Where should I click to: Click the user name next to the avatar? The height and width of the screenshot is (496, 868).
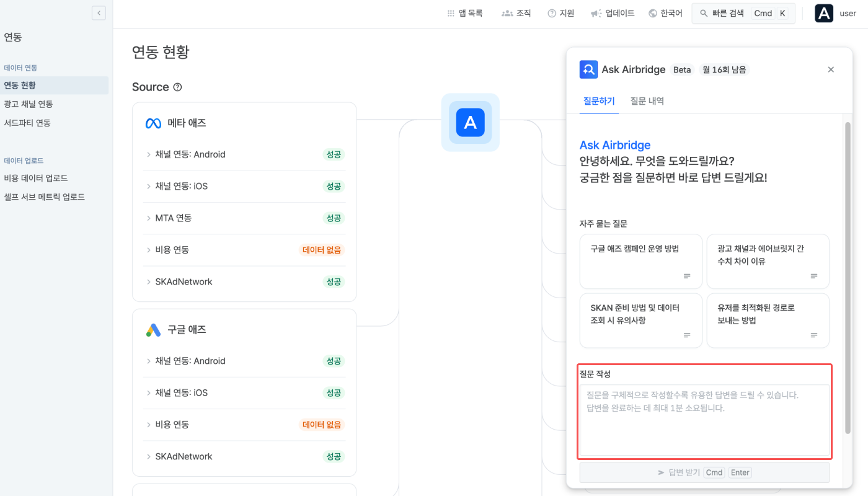point(848,14)
